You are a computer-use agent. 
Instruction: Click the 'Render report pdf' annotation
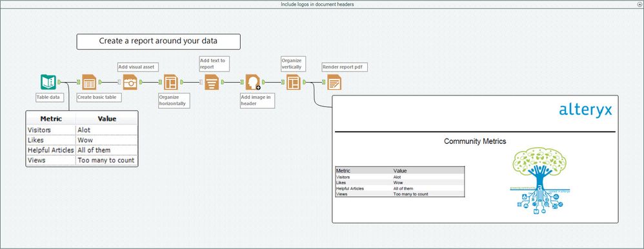pos(344,66)
